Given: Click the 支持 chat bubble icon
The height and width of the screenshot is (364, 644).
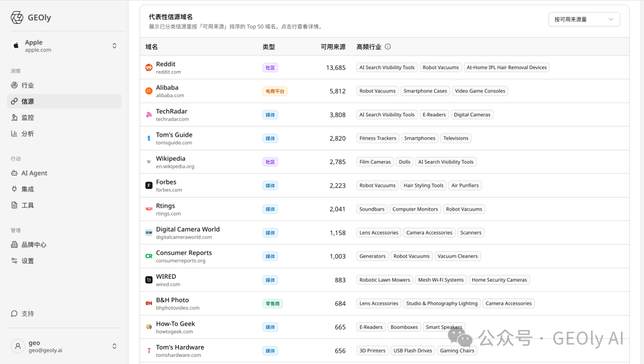Looking at the screenshot, I should pos(14,313).
